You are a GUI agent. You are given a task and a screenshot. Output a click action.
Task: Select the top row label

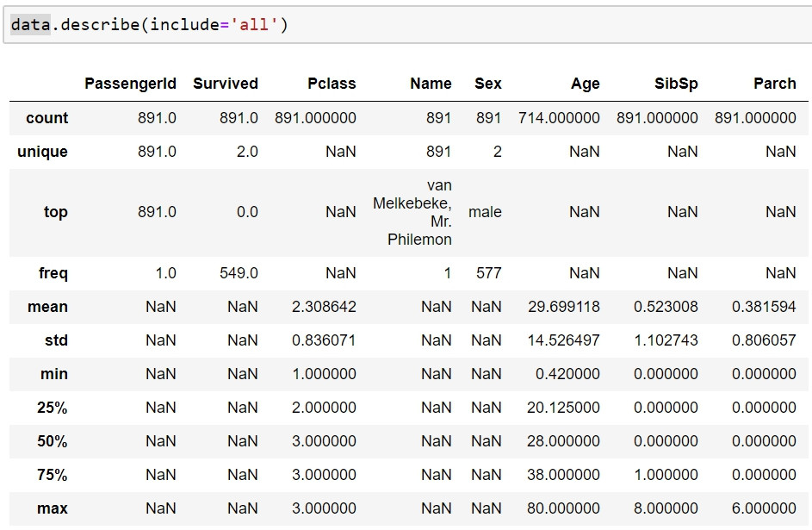pos(55,212)
